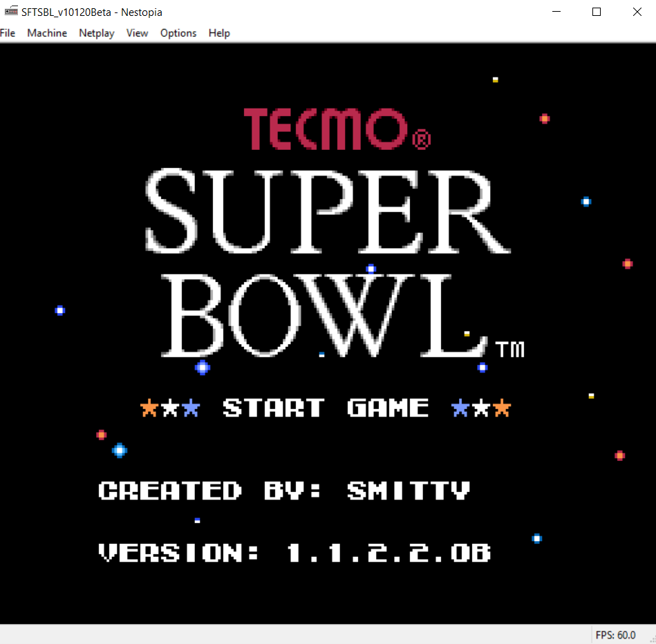Screen dimensions: 656x644
Task: Maximize the Nestopia window
Action: point(596,12)
